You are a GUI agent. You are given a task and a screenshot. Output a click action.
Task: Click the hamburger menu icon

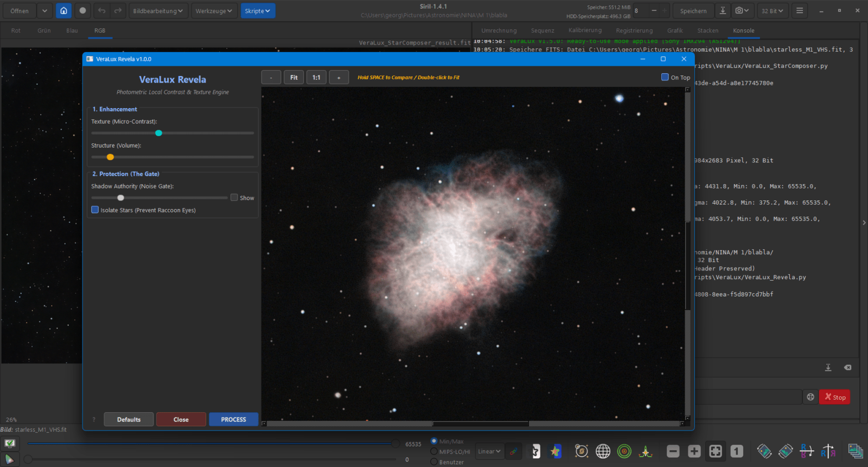point(799,11)
